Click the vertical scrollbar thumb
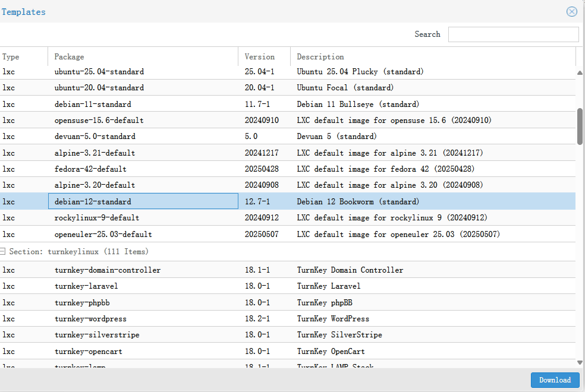Viewport: 585px width, 392px height. [580, 127]
